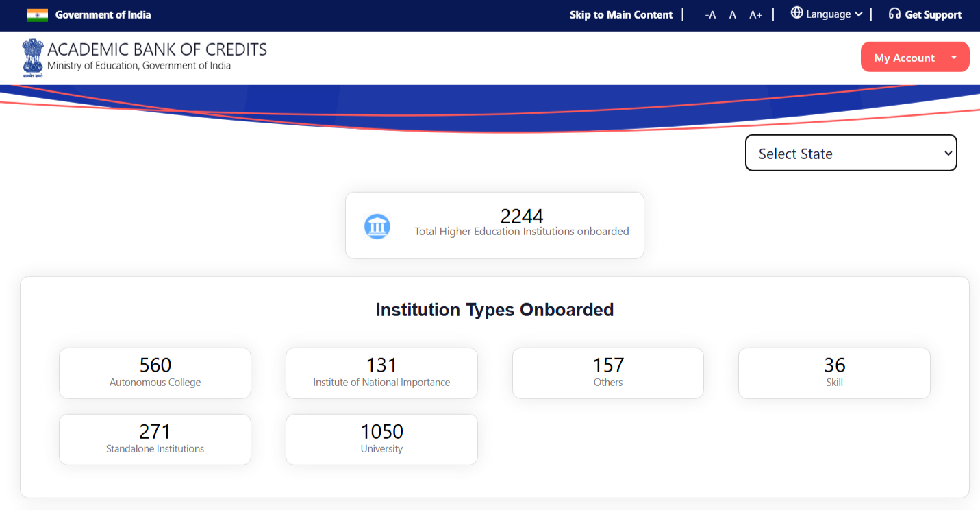The width and height of the screenshot is (980, 510).
Task: Click Academic Bank of Credits title
Action: tap(157, 49)
